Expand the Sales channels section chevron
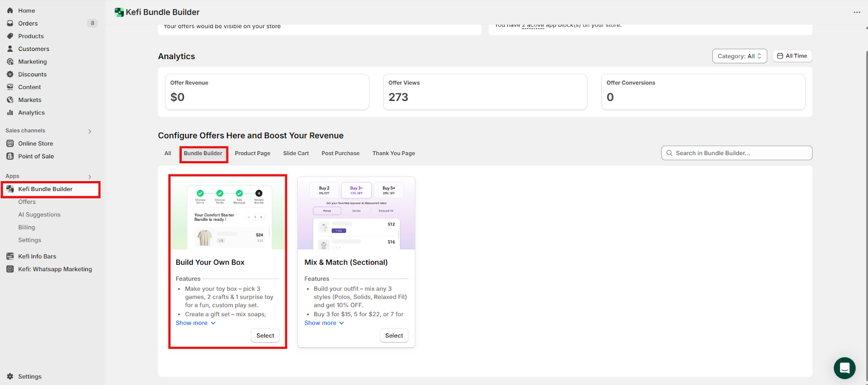The image size is (868, 385). (90, 131)
